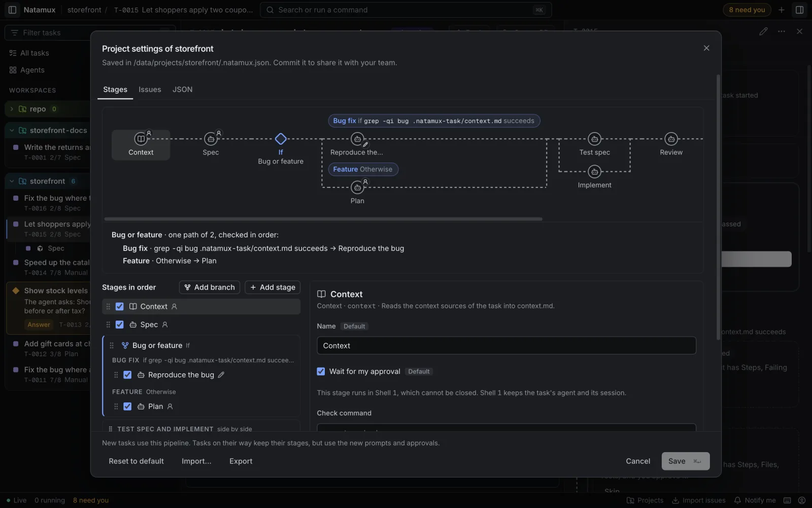
Task: Uncheck the Spec stage checkbox
Action: coord(120,325)
